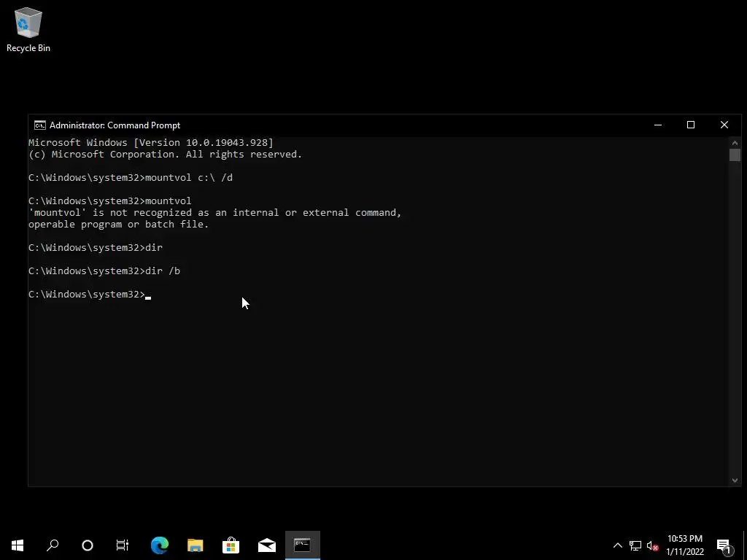
Task: Open File Explorer from taskbar
Action: coord(196,545)
